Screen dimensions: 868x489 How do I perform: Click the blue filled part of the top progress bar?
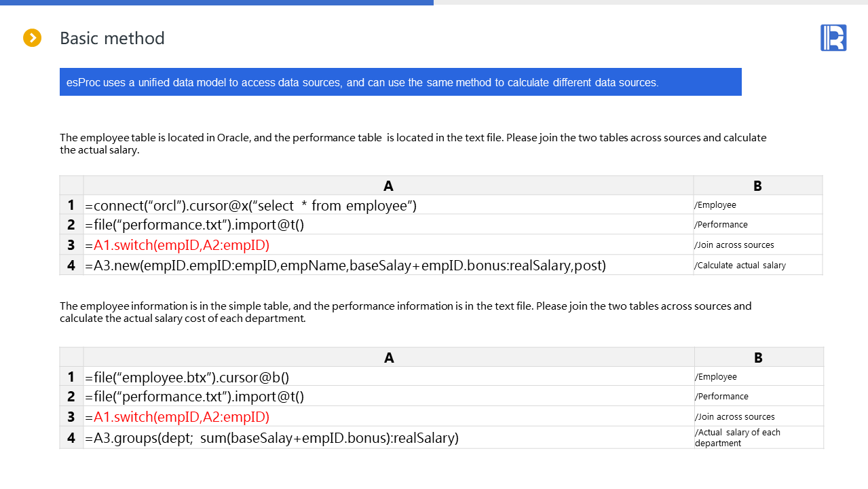coord(216,3)
